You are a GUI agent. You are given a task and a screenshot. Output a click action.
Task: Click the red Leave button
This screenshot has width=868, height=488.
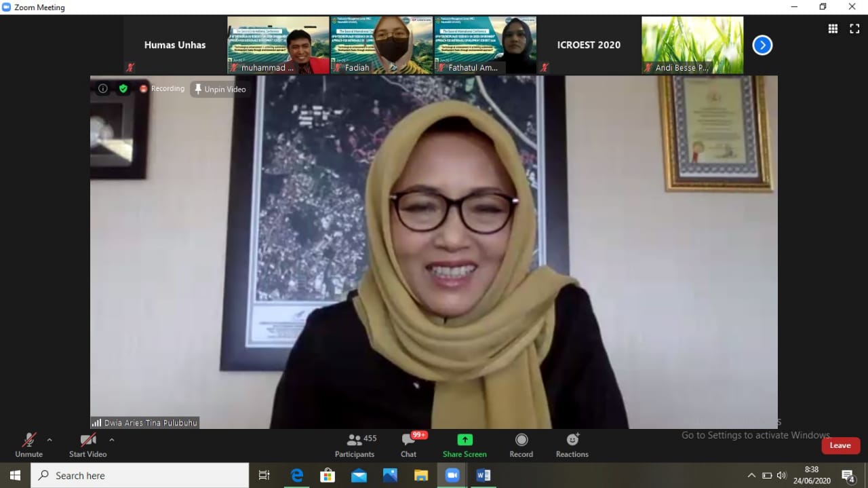(840, 445)
